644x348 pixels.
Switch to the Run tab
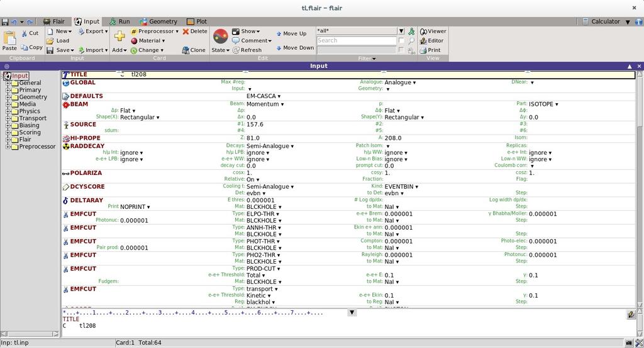119,21
